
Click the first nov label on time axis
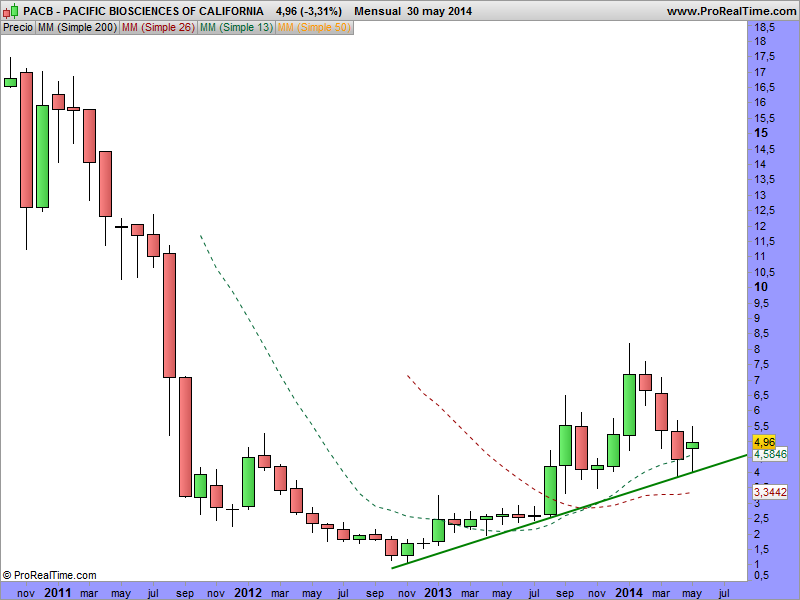point(26,593)
